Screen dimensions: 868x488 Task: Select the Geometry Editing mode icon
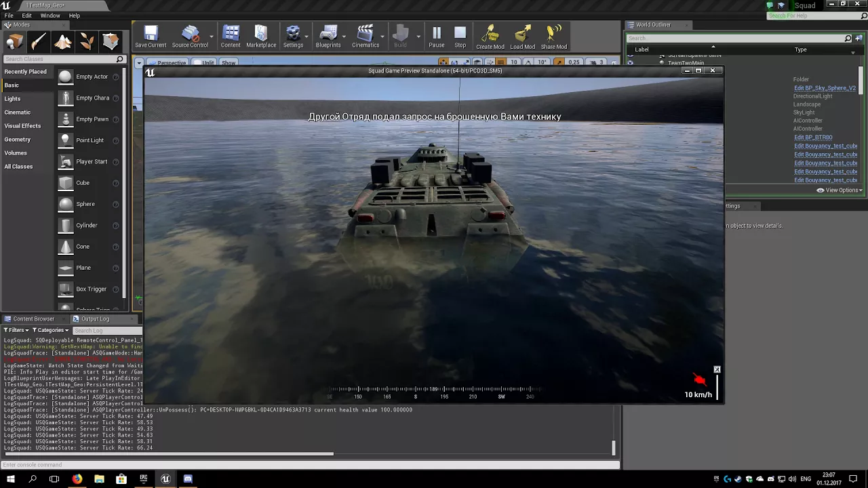coord(111,42)
